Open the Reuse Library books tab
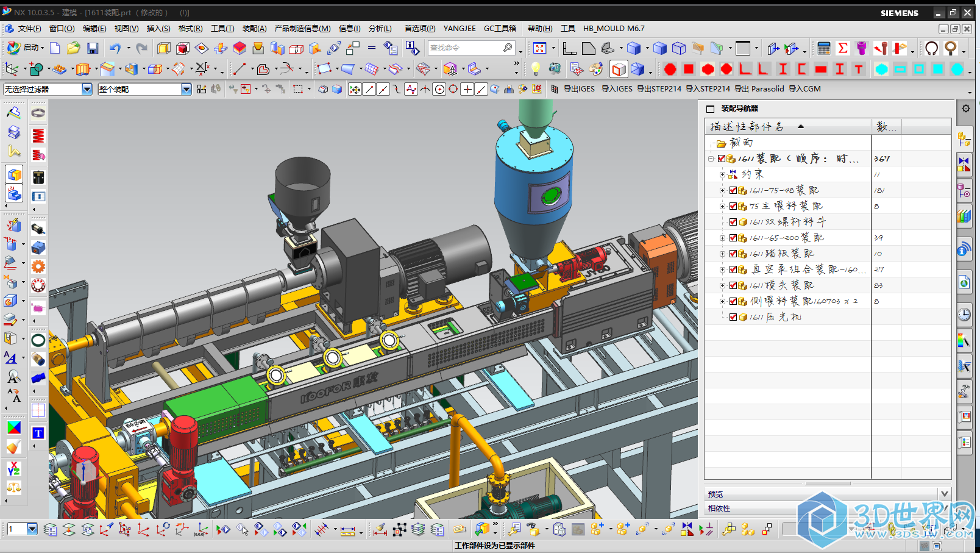 tap(964, 216)
